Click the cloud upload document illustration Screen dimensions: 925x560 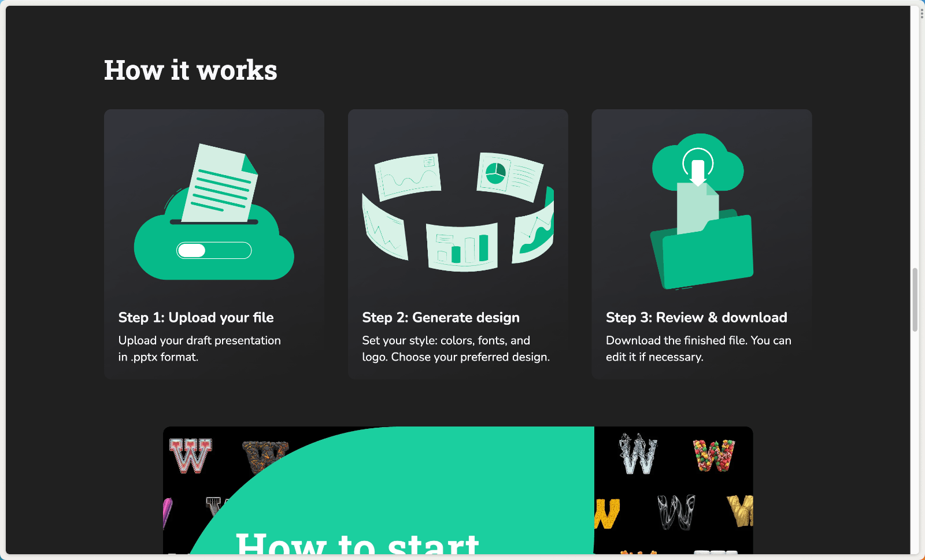(214, 212)
